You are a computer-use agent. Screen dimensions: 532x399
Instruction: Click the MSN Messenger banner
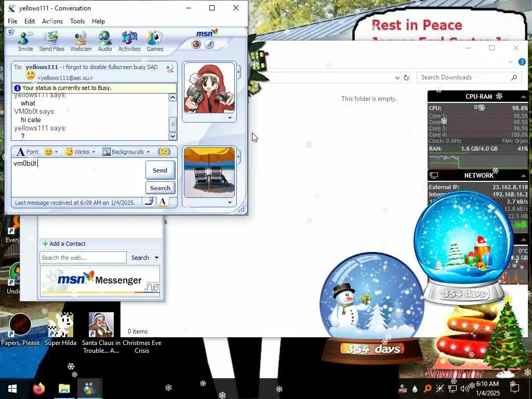(x=100, y=281)
